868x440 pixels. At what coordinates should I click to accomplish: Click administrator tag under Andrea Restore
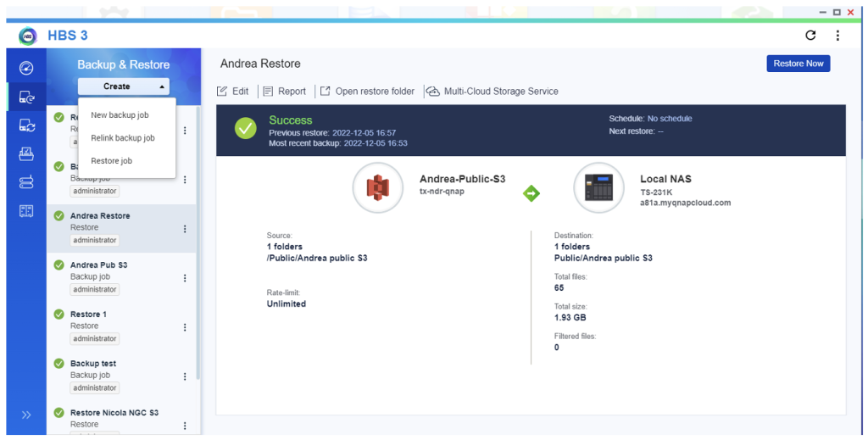(95, 240)
